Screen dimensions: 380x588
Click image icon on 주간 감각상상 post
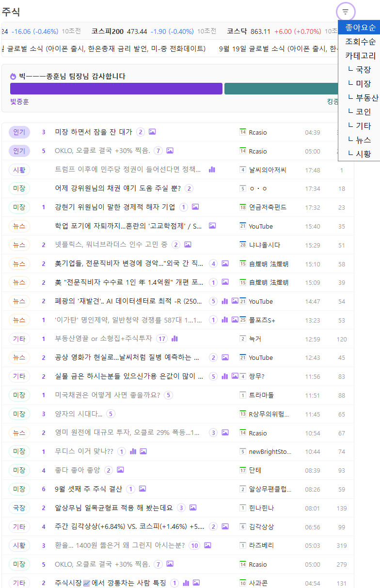pos(225,526)
